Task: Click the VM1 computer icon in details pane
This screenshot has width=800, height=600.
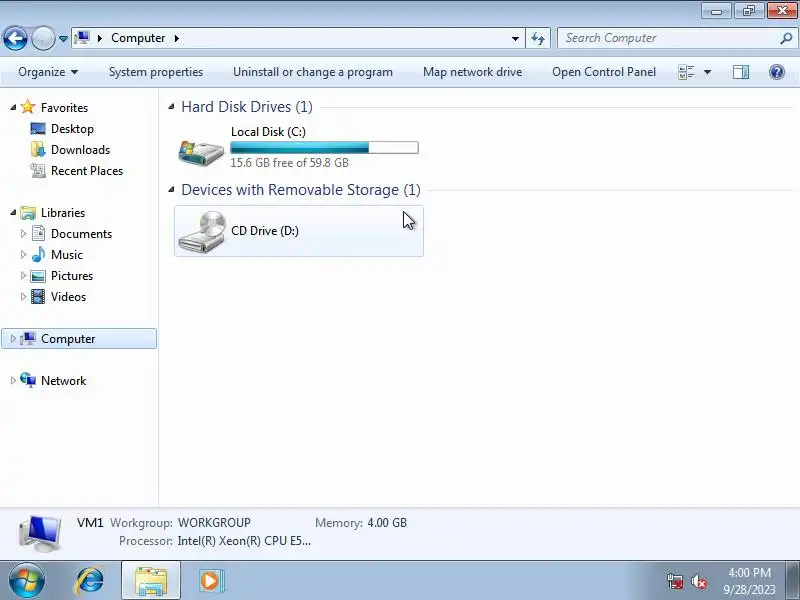Action: click(x=40, y=534)
